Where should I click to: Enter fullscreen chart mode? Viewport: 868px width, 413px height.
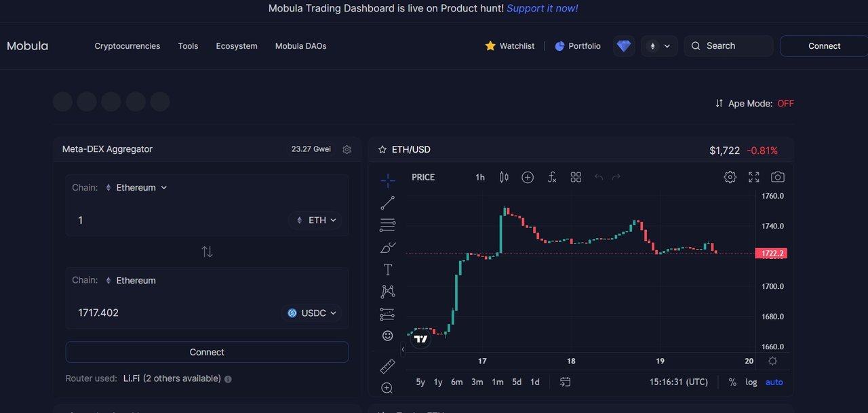pos(754,177)
